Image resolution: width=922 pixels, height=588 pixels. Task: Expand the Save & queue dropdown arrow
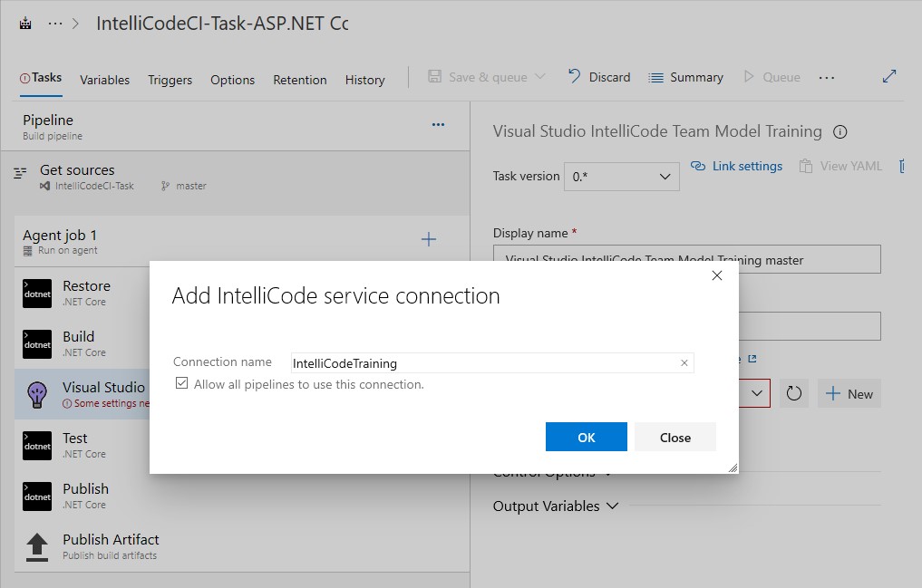[x=539, y=77]
